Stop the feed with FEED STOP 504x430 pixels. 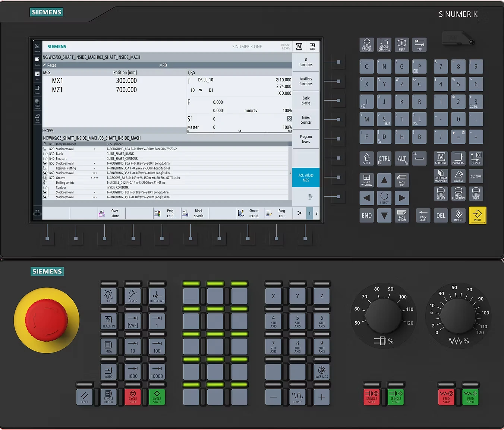point(446,397)
